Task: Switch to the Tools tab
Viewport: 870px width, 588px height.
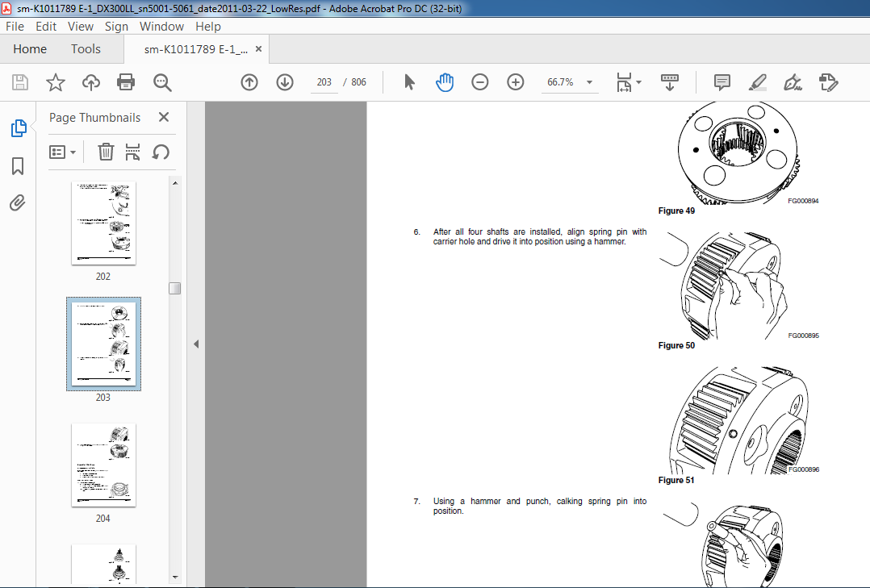Action: tap(86, 49)
